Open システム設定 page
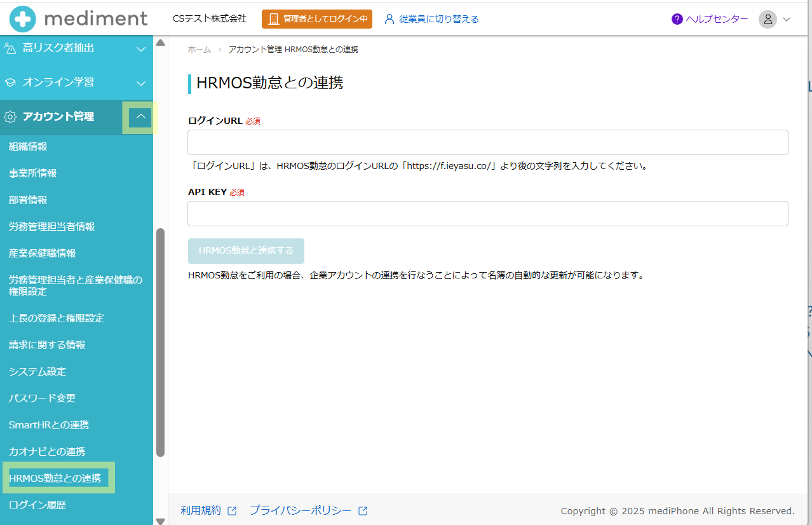 tap(37, 371)
